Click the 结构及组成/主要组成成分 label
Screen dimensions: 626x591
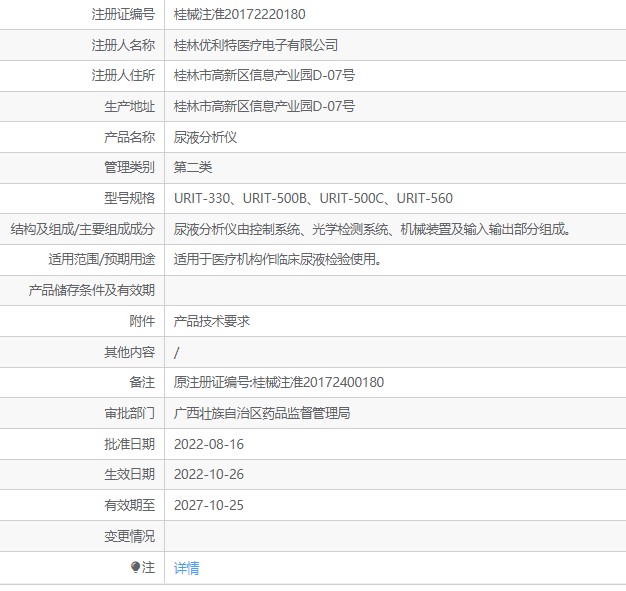click(83, 229)
